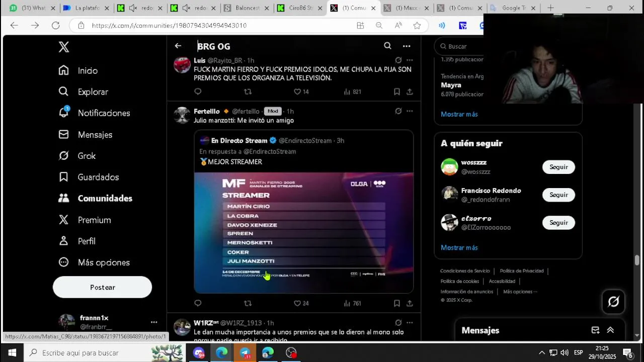Reload the page in the browser

click(56, 25)
